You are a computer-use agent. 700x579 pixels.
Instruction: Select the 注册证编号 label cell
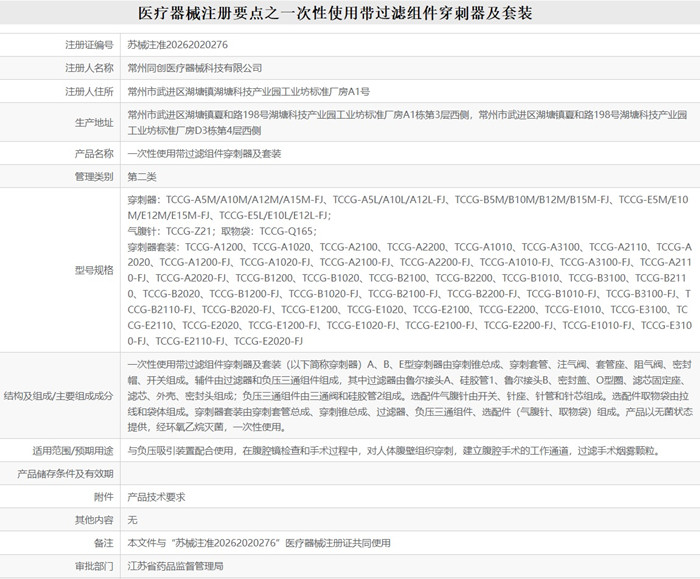89,45
